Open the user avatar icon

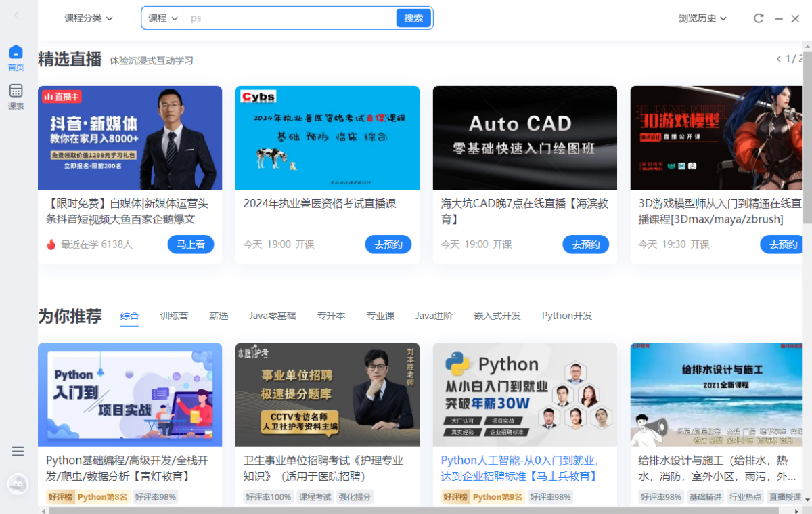[x=18, y=484]
